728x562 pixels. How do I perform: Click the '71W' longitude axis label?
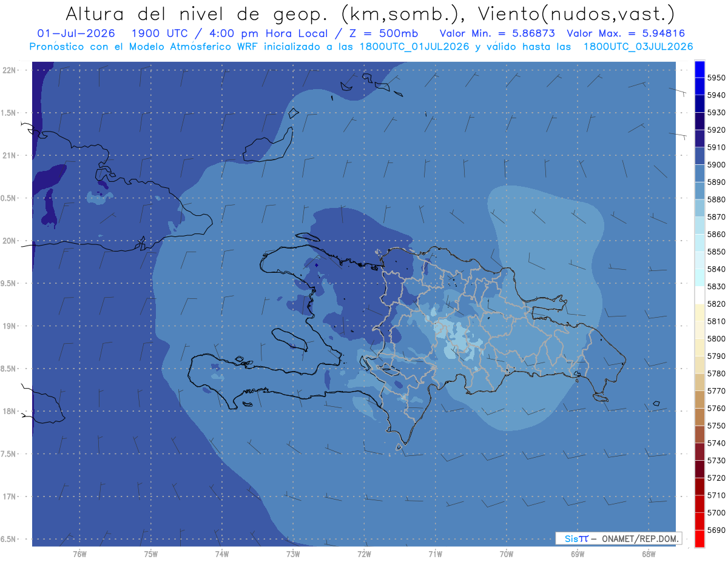[x=435, y=553]
